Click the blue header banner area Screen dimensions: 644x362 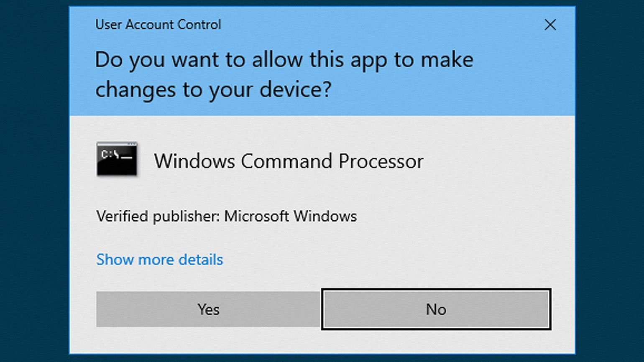(322, 61)
